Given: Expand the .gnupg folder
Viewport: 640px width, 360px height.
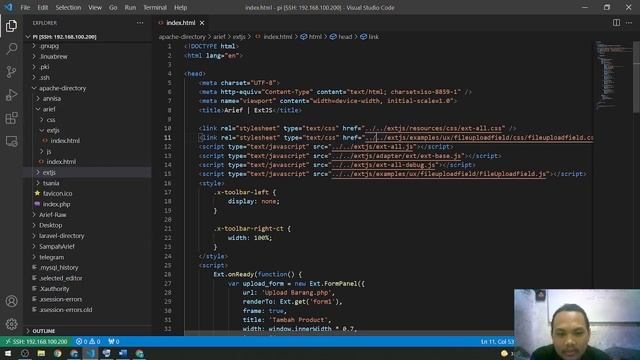Looking at the screenshot, I should [49, 46].
